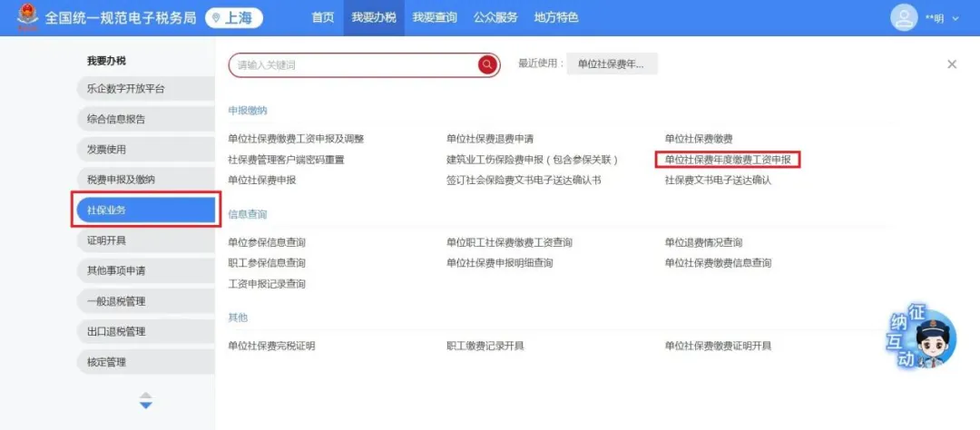980x430 pixels.
Task: Click the keyword search input field
Action: (354, 65)
